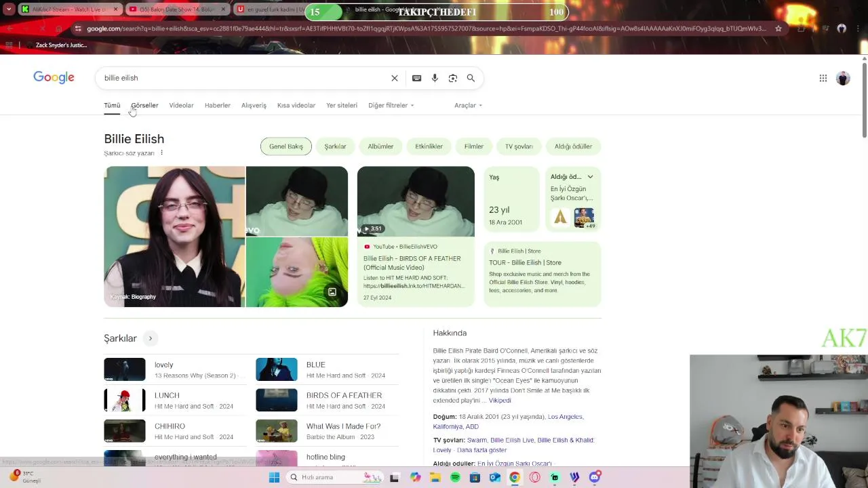Image resolution: width=868 pixels, height=488 pixels.
Task: Open image gallery icon on green-hair photo
Action: click(332, 292)
